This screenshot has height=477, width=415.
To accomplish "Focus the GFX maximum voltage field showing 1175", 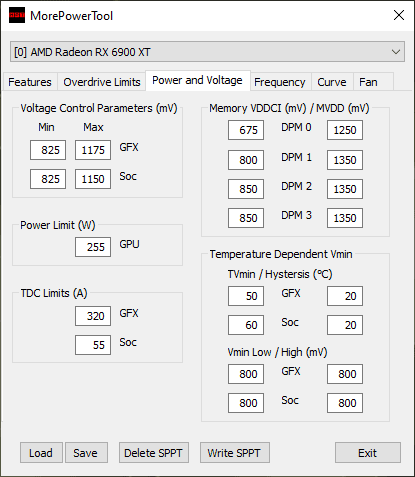I will point(93,150).
